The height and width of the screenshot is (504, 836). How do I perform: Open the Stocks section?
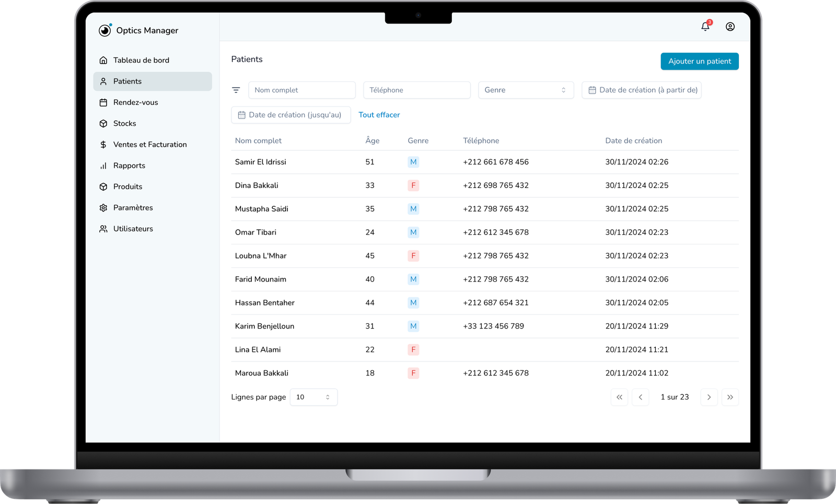124,123
